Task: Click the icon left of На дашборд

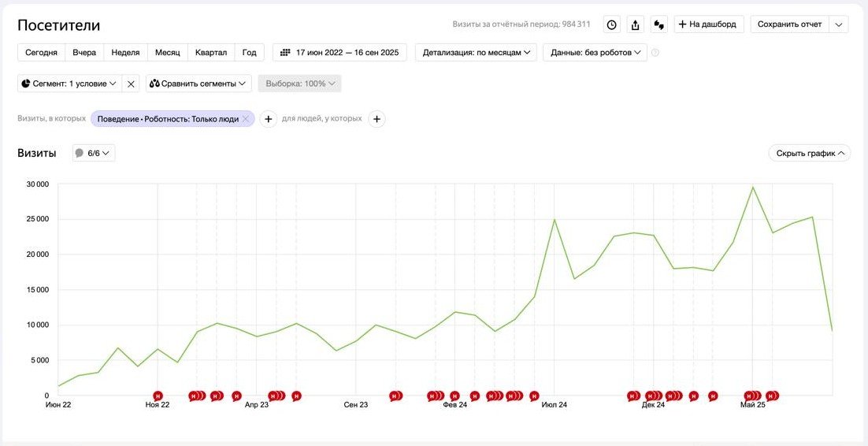Action: 659,24
